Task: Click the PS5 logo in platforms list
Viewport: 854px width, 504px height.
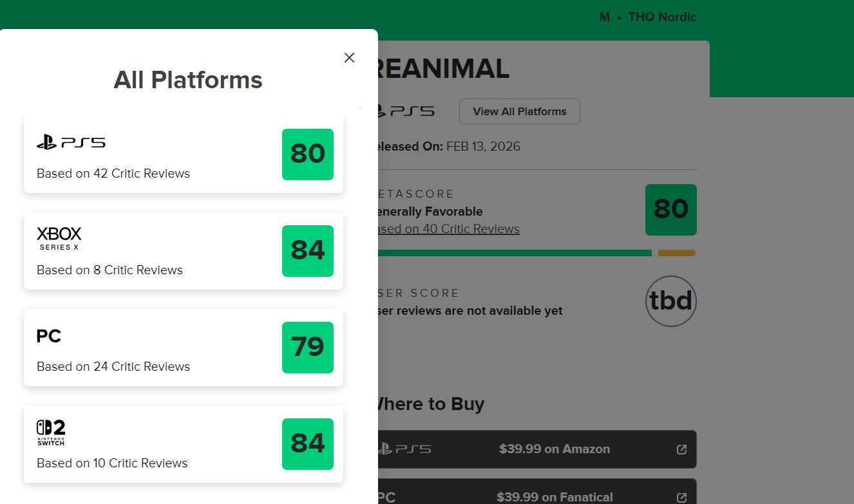Action: tap(71, 142)
